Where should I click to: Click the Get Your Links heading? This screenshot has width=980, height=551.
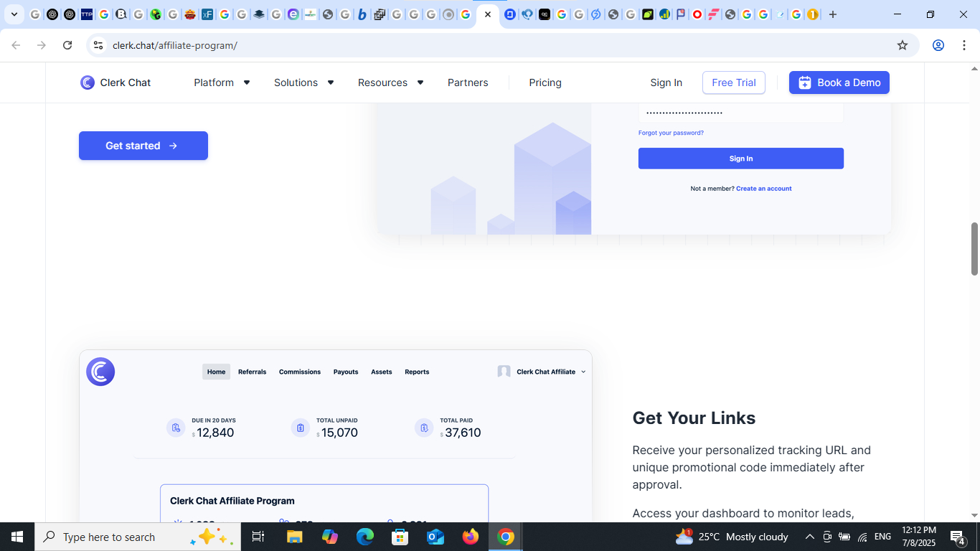[x=694, y=418]
